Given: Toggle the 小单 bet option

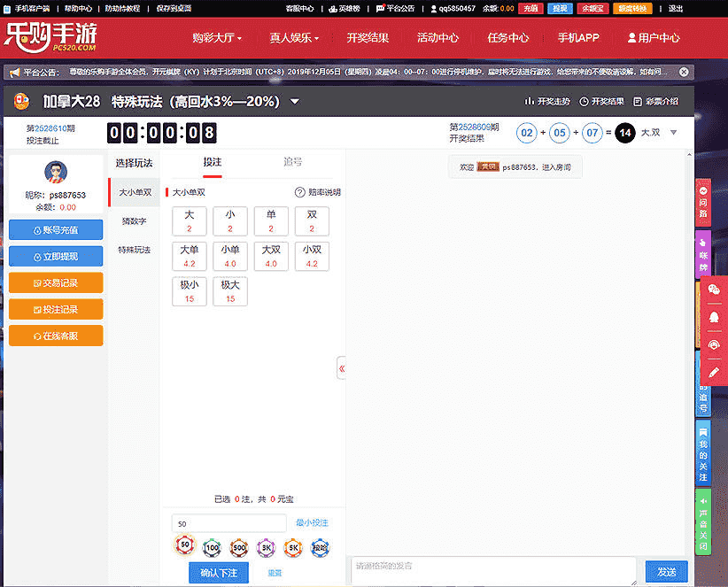Looking at the screenshot, I should coord(230,256).
